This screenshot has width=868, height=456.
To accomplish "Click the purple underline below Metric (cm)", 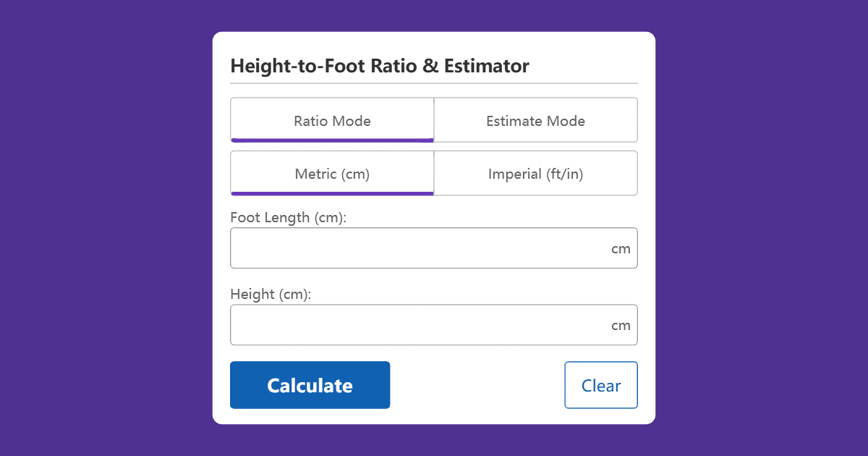I will coord(331,193).
